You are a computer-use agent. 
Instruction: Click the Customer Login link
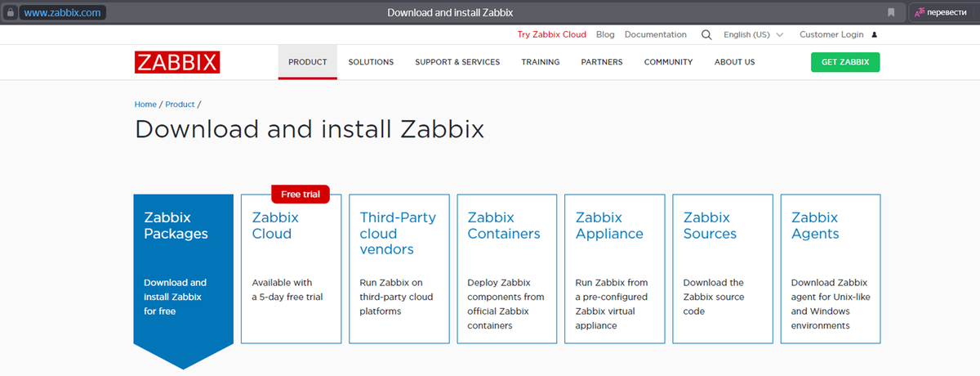tap(831, 35)
